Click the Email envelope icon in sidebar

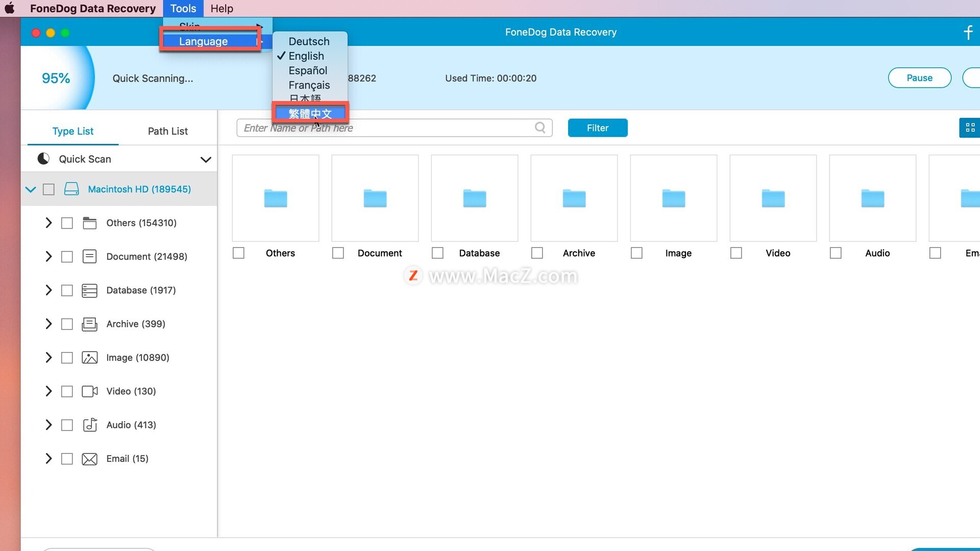pyautogui.click(x=89, y=459)
